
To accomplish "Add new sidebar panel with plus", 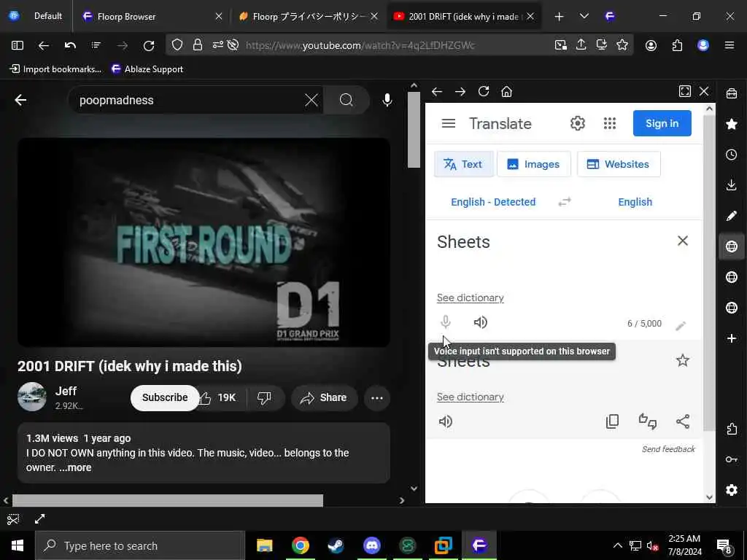I will pos(731,338).
